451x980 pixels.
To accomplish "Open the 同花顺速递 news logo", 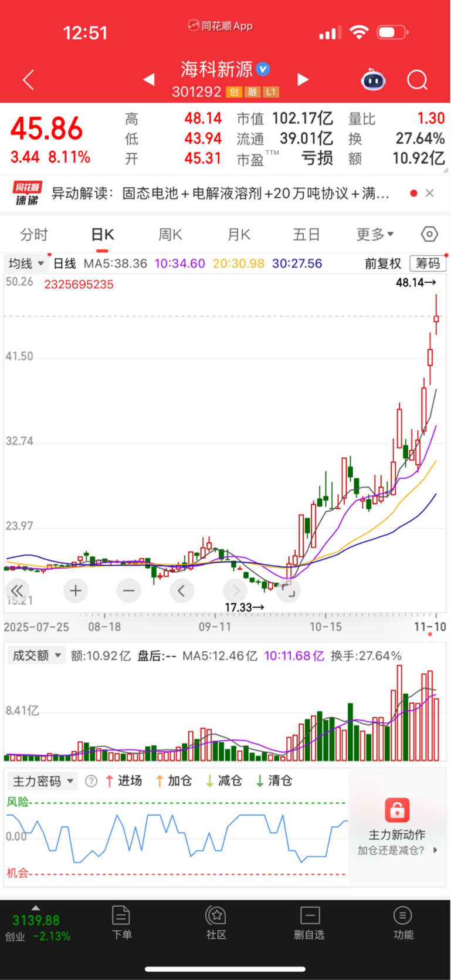I will coord(28,193).
